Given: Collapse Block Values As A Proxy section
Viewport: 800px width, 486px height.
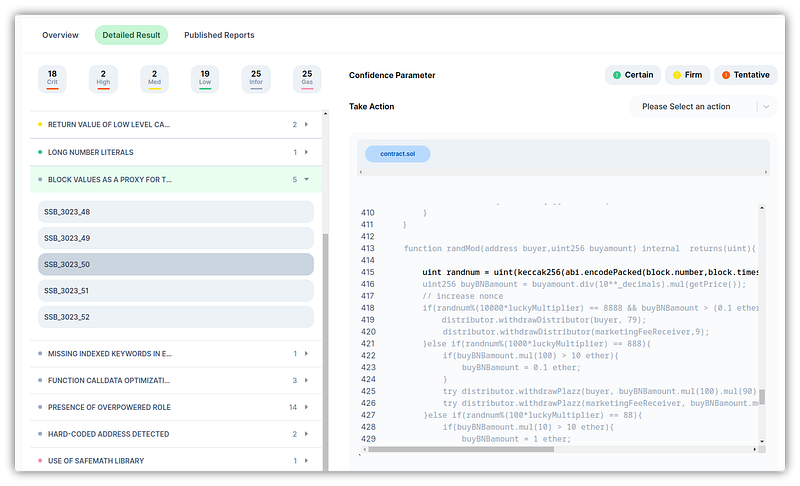Looking at the screenshot, I should 306,180.
